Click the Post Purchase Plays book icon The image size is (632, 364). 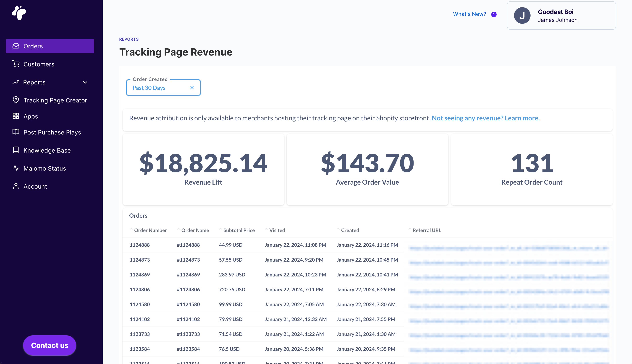pyautogui.click(x=16, y=132)
